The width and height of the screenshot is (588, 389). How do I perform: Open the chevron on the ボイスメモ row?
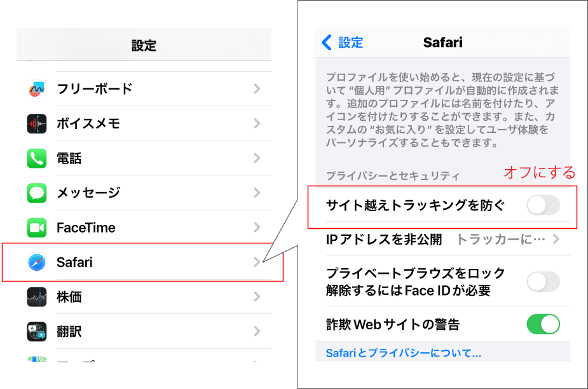coord(257,123)
